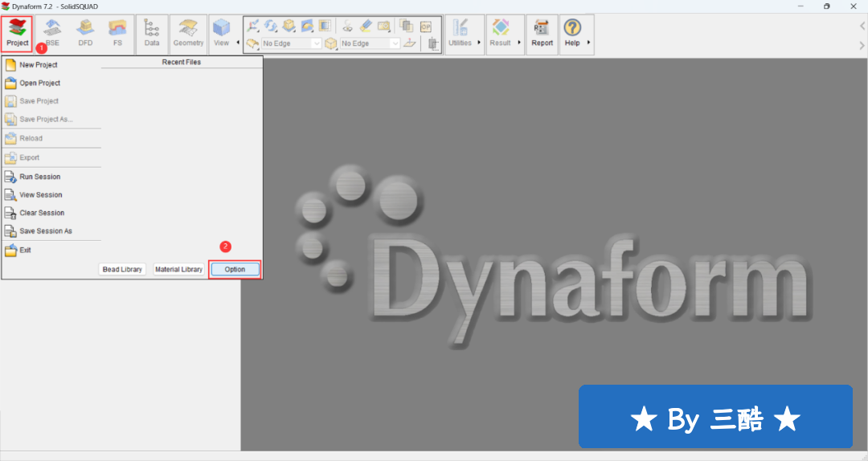Open the BSE module icon

tap(52, 34)
